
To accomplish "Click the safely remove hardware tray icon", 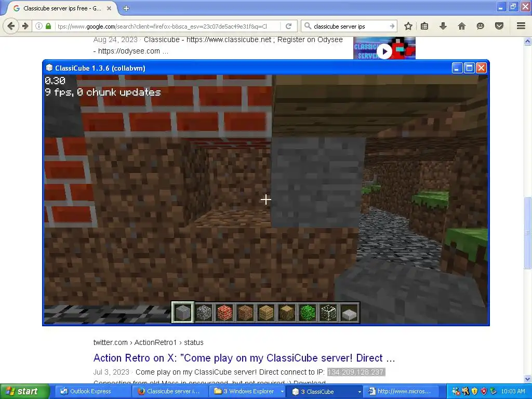I will click(x=494, y=392).
